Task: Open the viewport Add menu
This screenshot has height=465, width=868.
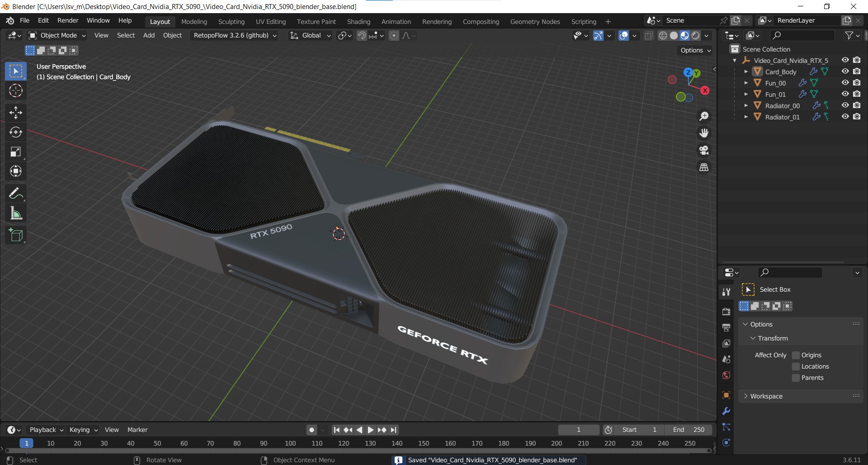Action: click(x=149, y=35)
